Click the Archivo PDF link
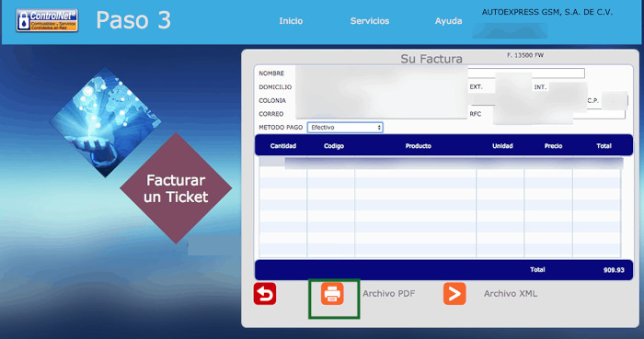 [x=388, y=293]
